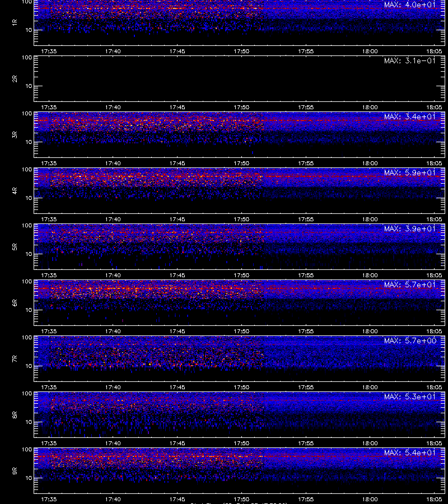This screenshot has width=448, height=504.
Task: Click the 5R axis label
Action: (15, 246)
